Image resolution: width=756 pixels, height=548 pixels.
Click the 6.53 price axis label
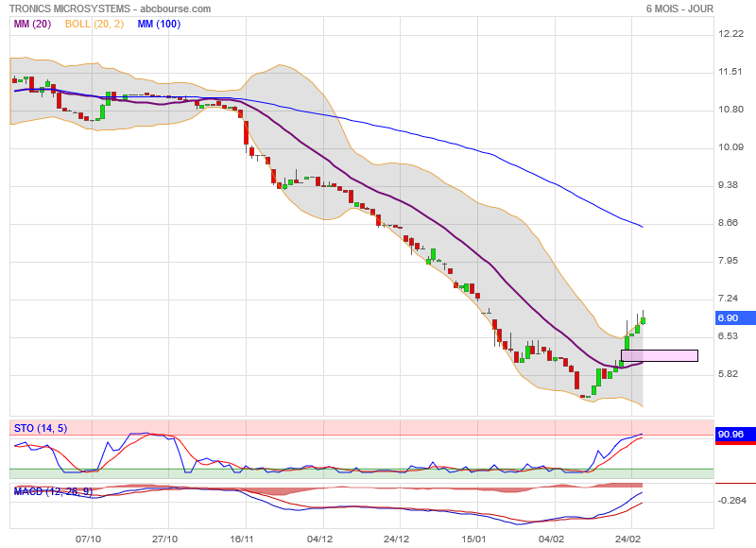pos(728,336)
